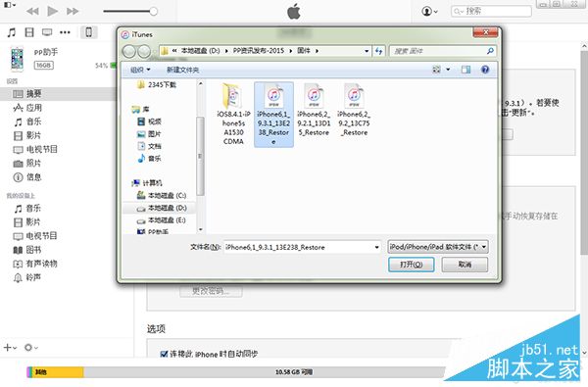Open the gear settings menu in iTunes sidebar
588x387 pixels.
[30, 348]
